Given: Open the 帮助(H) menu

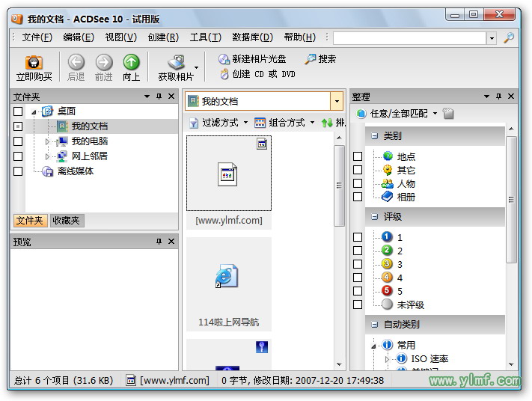Looking at the screenshot, I should click(x=299, y=37).
